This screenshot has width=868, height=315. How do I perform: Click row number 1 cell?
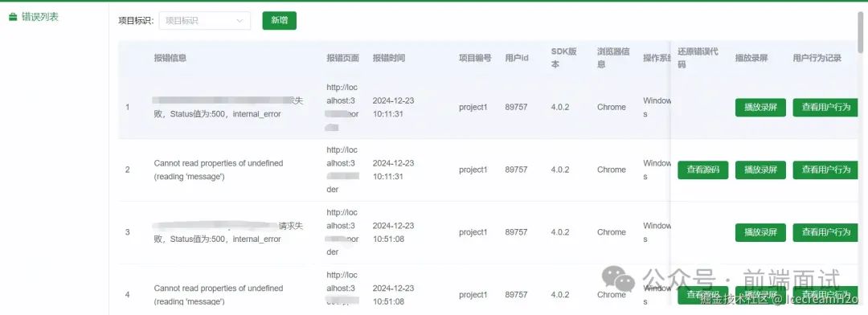tap(127, 108)
